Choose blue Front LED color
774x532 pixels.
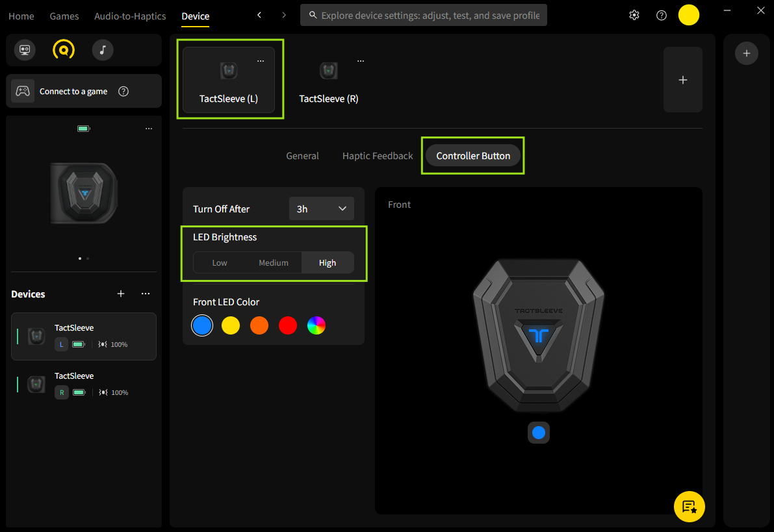point(202,325)
